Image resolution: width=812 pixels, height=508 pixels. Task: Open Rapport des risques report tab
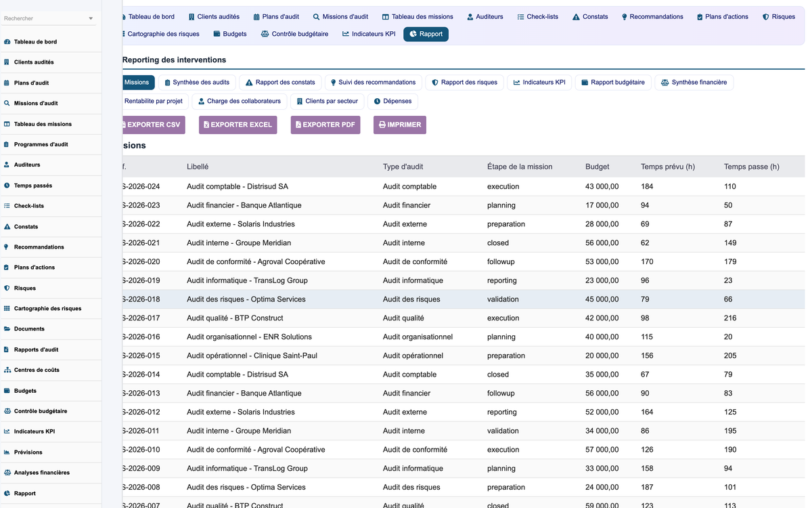point(464,83)
